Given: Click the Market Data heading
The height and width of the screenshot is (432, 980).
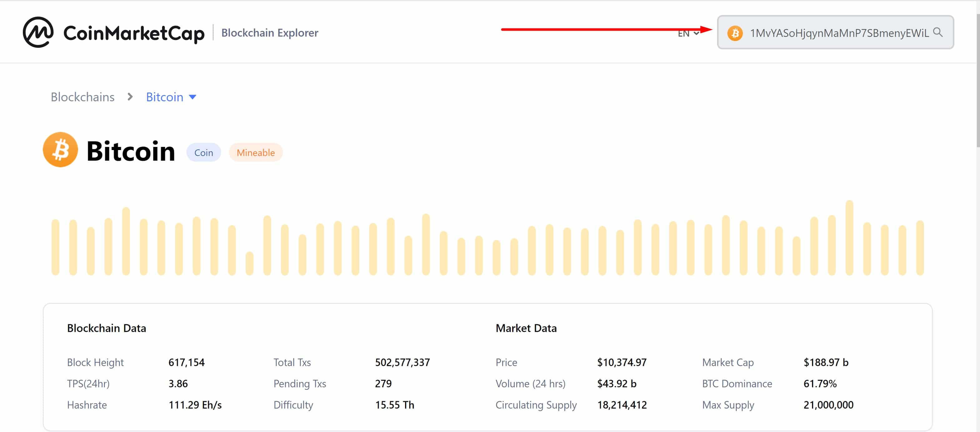Looking at the screenshot, I should click(526, 328).
